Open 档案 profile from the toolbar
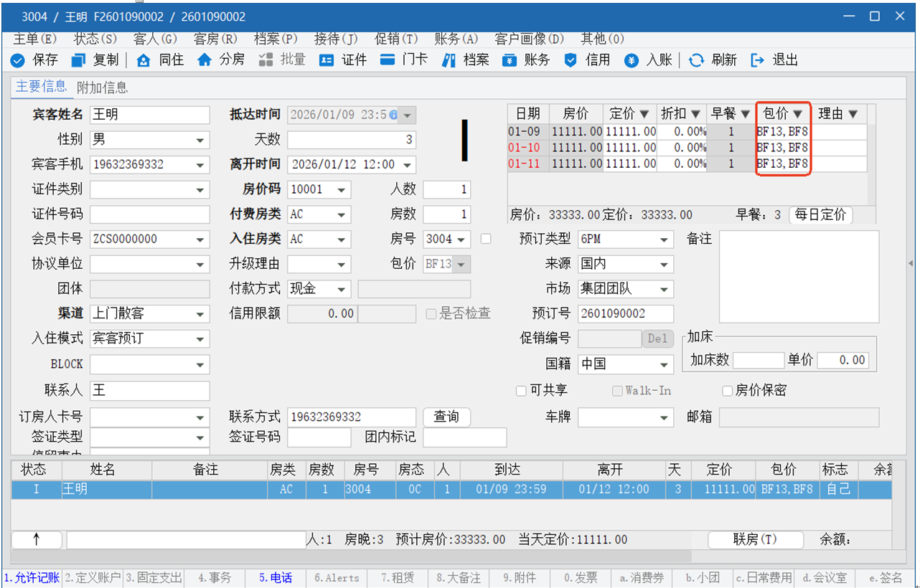 click(449, 60)
